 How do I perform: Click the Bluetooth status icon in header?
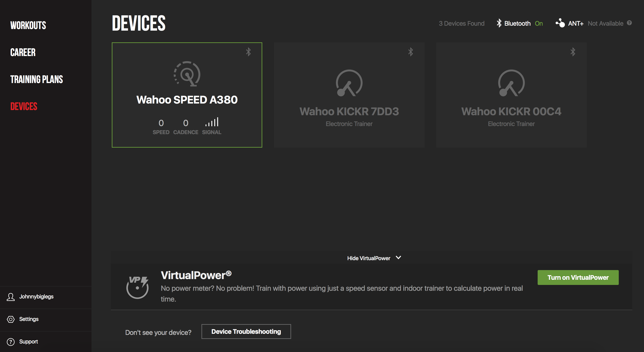click(499, 23)
